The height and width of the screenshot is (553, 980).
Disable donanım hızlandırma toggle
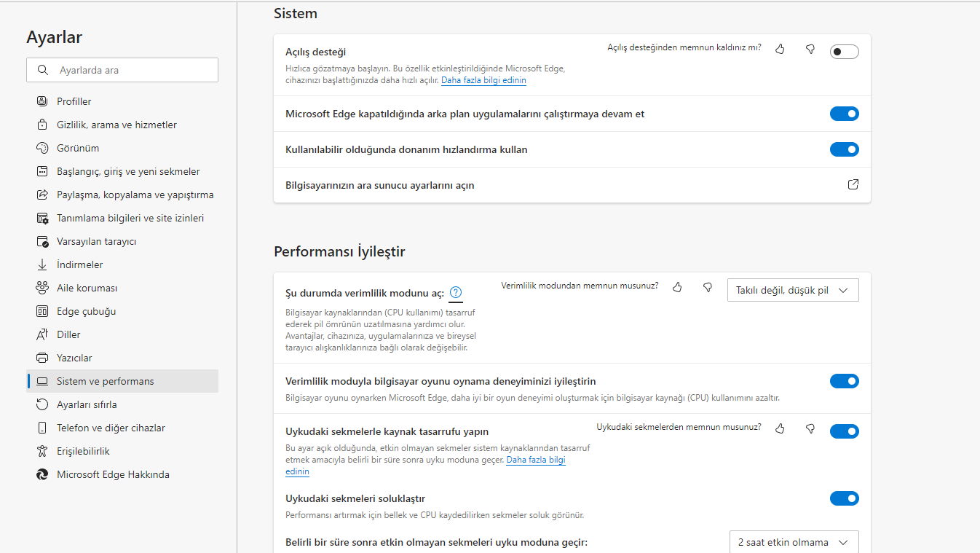coord(845,149)
